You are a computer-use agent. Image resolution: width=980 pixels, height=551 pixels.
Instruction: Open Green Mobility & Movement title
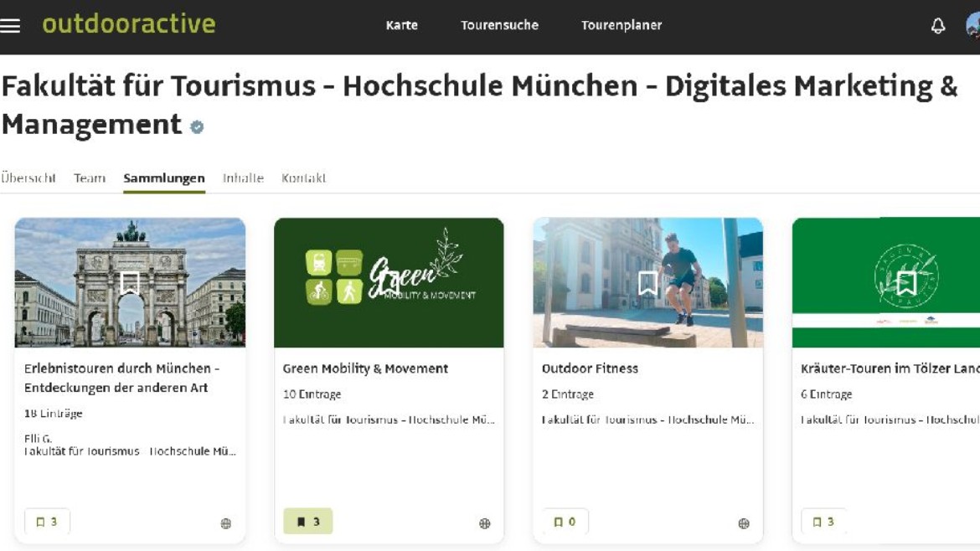(365, 368)
